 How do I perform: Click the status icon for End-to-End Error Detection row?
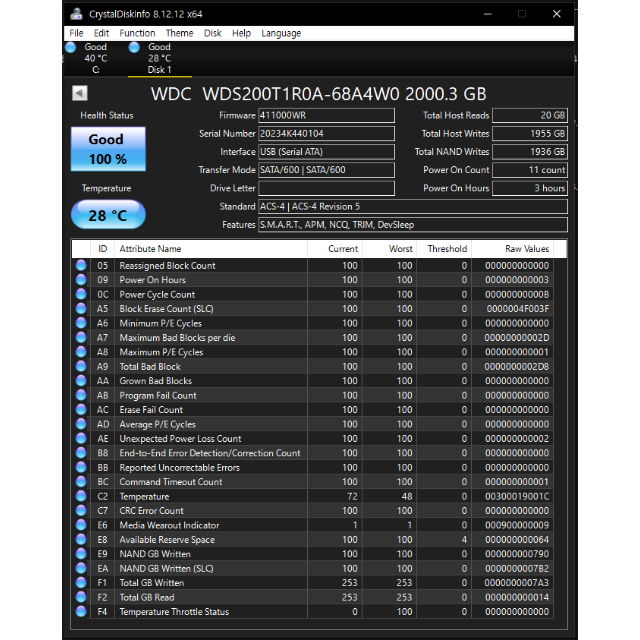[81, 453]
